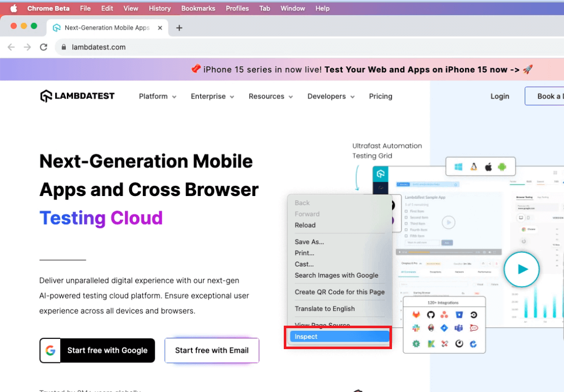Open the Edit menu
This screenshot has width=564, height=392.
click(107, 8)
